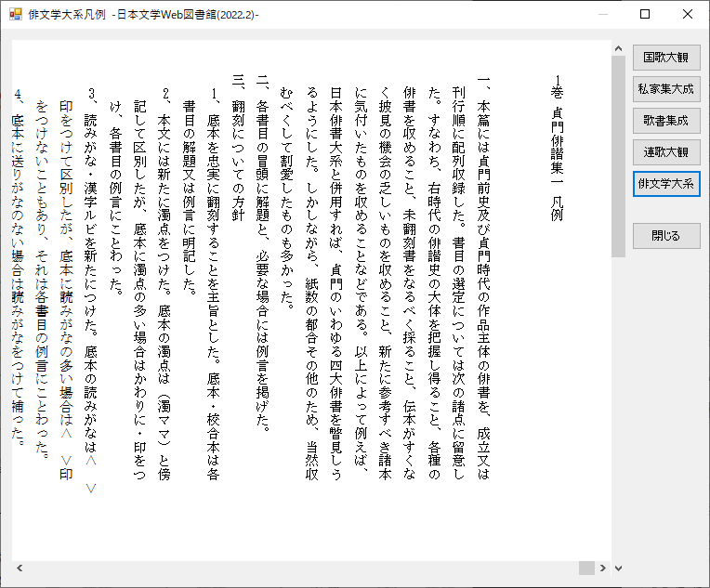
Task: Click the line starting た。すなわち、右時代の
Action: (434, 283)
